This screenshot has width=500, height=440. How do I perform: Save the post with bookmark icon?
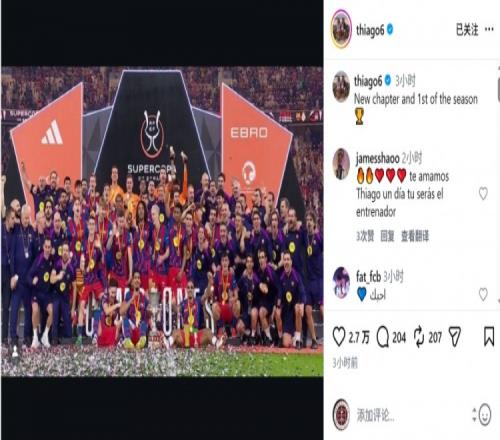pyautogui.click(x=489, y=337)
